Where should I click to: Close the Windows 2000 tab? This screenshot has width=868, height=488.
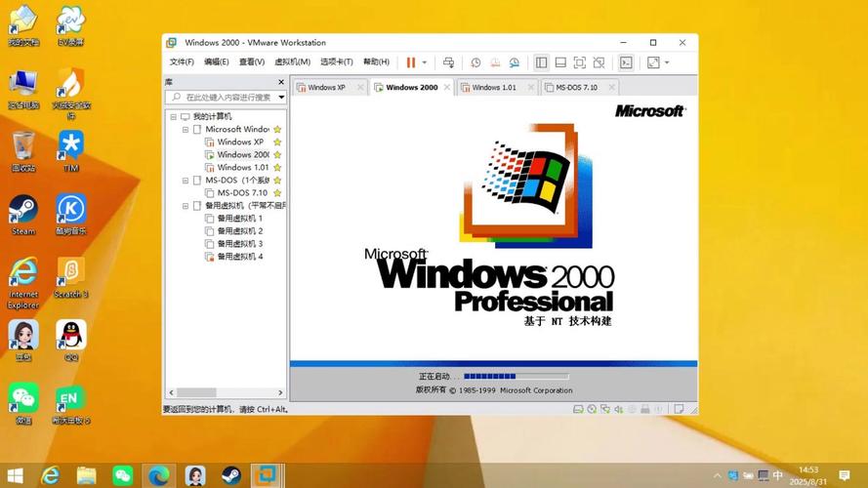click(x=447, y=88)
